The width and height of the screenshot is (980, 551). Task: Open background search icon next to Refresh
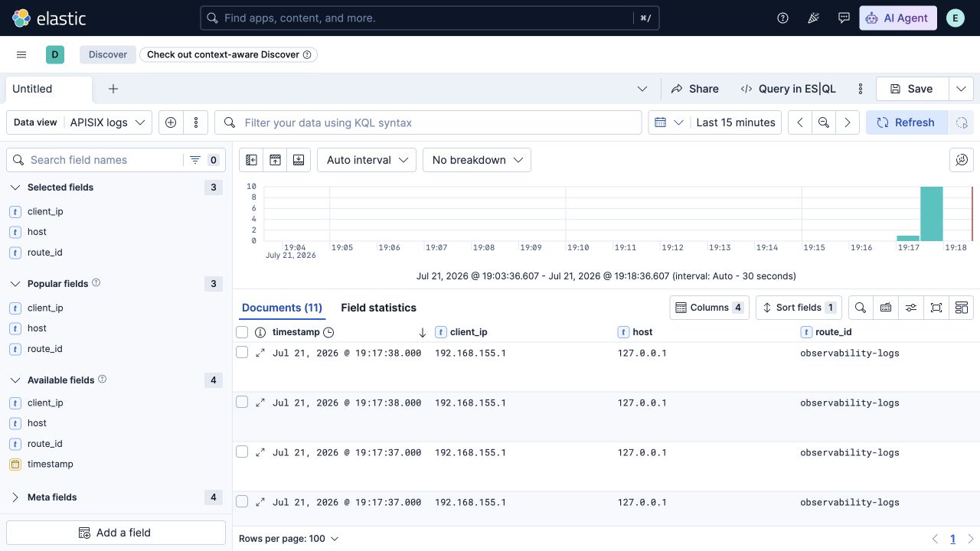point(962,122)
